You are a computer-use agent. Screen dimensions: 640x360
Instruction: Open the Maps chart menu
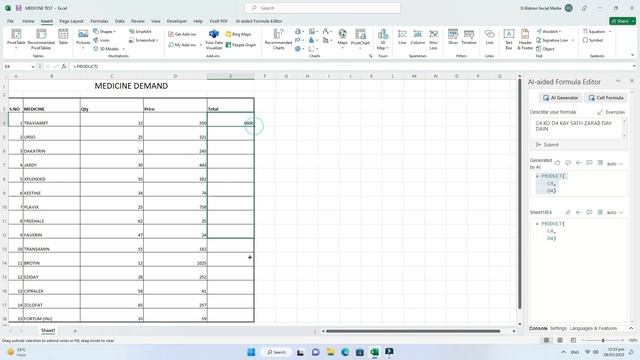point(342,38)
